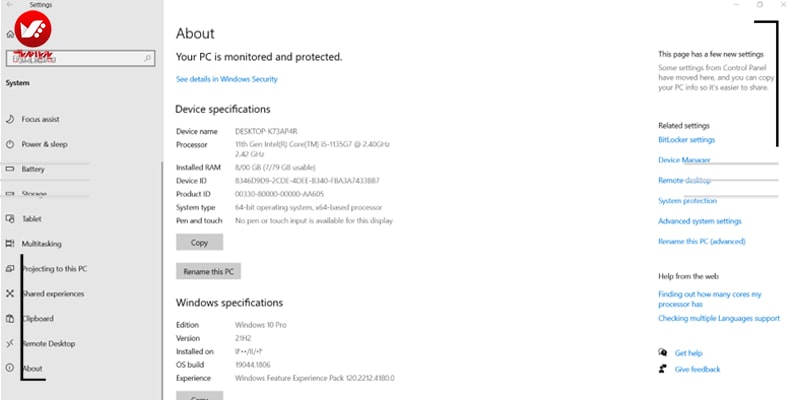Click the Give feedback link
This screenshot has width=800, height=400.
click(x=697, y=369)
